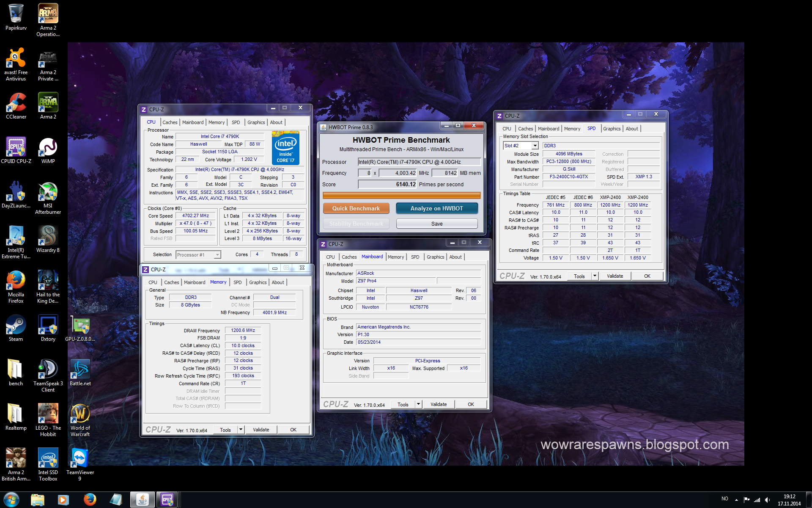Image resolution: width=812 pixels, height=508 pixels.
Task: Click Quick Benchmark in HWBOT Prime
Action: pos(356,208)
